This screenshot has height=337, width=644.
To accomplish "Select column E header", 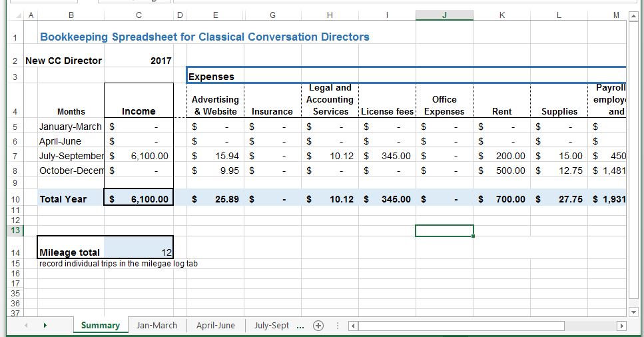I will pos(215,15).
